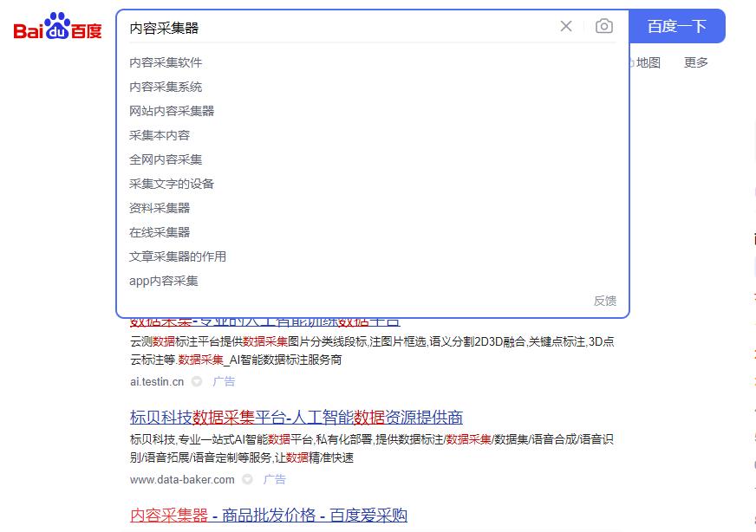Click the Baidu logo
Image resolution: width=756 pixels, height=532 pixels.
pos(57,26)
